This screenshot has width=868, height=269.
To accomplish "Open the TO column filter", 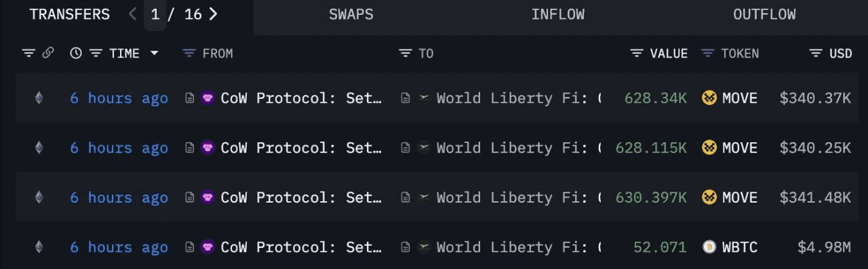I will (406, 53).
